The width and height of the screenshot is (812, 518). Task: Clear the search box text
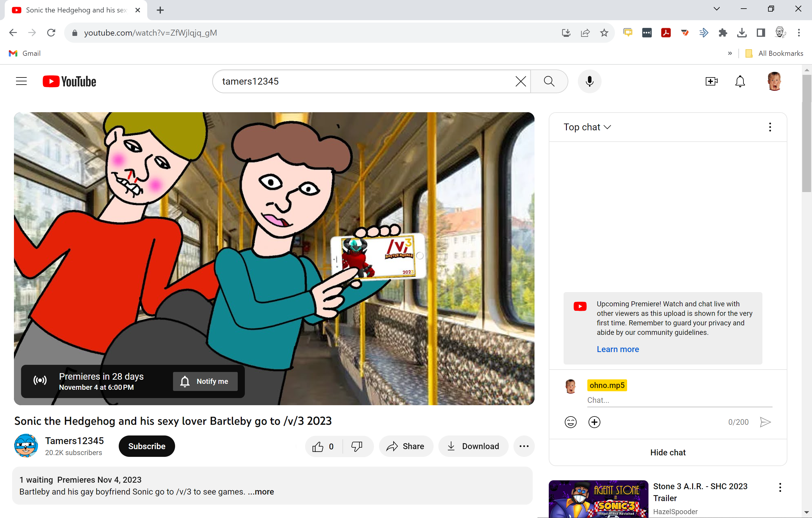pos(520,81)
